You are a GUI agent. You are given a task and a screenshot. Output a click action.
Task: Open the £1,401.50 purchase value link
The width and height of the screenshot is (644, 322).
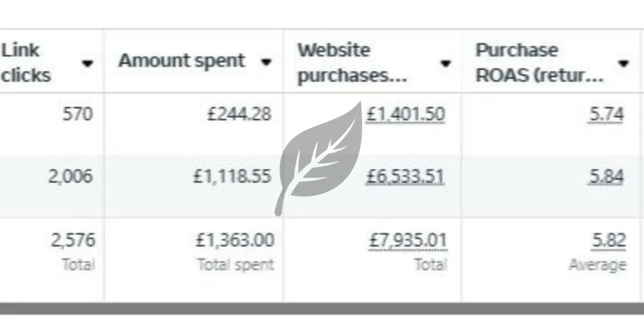pos(406,114)
